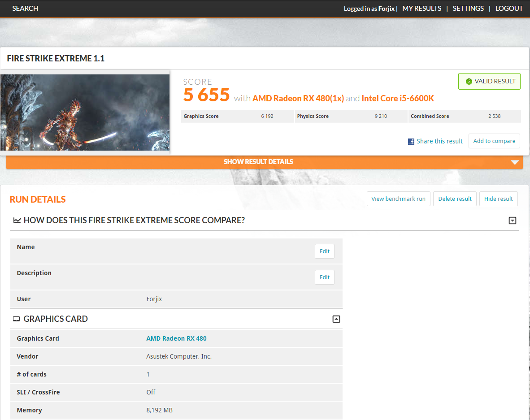Screen dimensions: 530x420
Task: Click Add to compare button
Action: (x=494, y=141)
